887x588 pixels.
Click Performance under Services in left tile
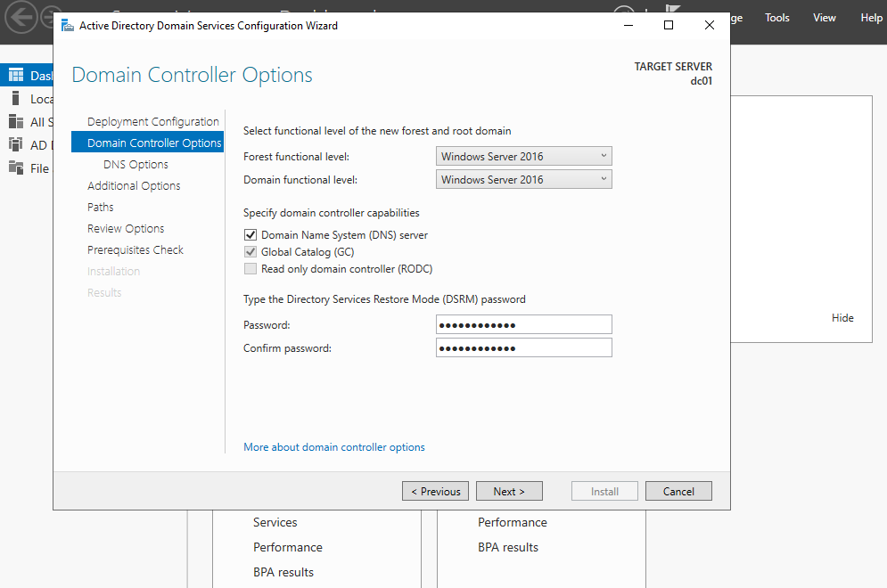pos(287,547)
